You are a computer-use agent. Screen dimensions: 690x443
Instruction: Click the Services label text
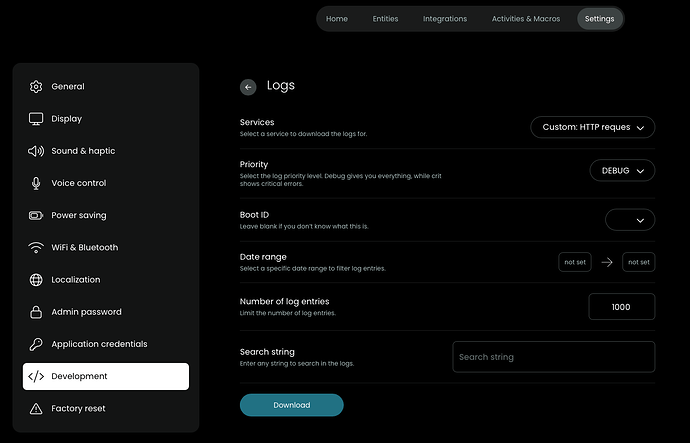[257, 122]
